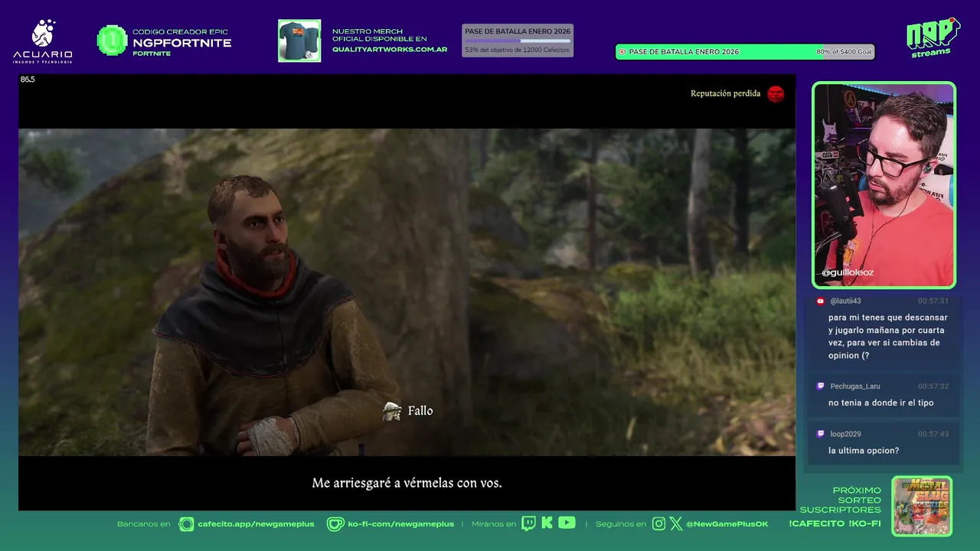Click the YouTube icon in the footer
The image size is (980, 551).
pos(567,523)
